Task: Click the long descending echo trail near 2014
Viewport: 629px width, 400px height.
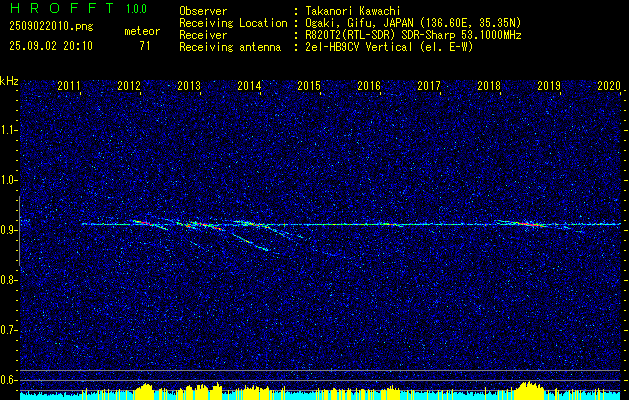Action: coord(251,242)
